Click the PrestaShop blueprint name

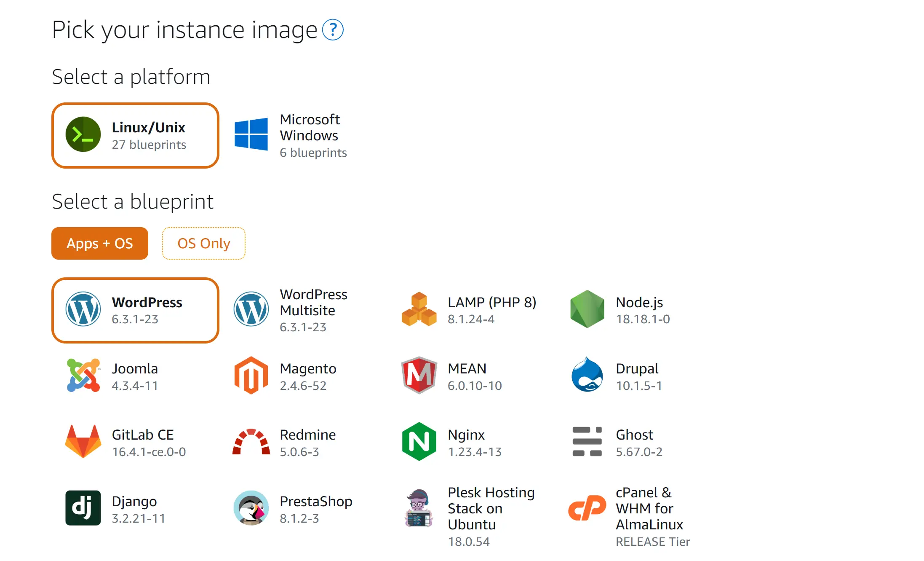click(316, 501)
